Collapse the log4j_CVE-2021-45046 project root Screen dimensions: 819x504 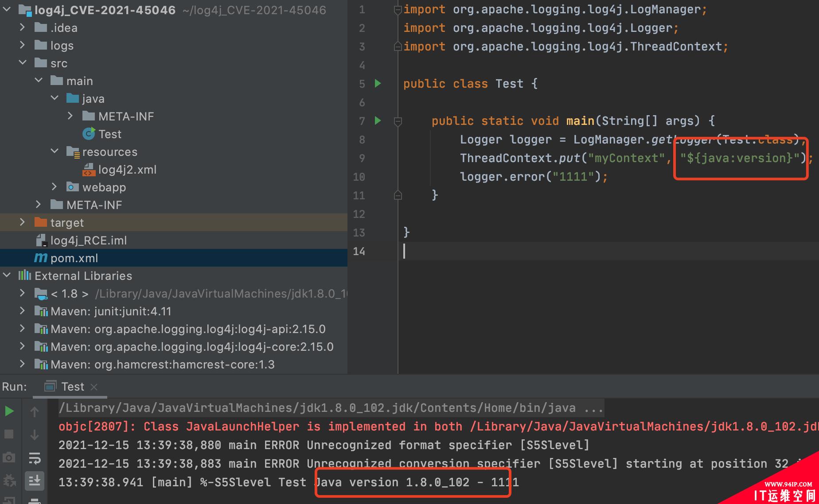(7, 9)
